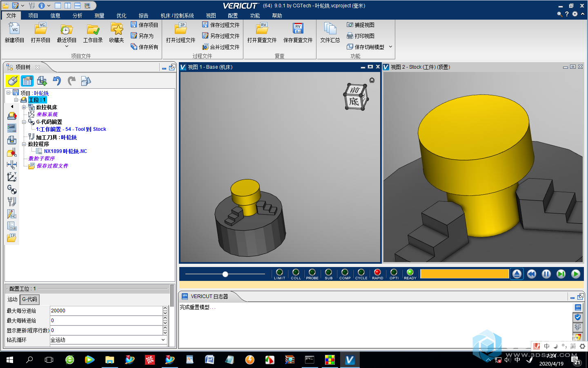Toggle the red RAPID status light
The height and width of the screenshot is (368, 588).
377,272
